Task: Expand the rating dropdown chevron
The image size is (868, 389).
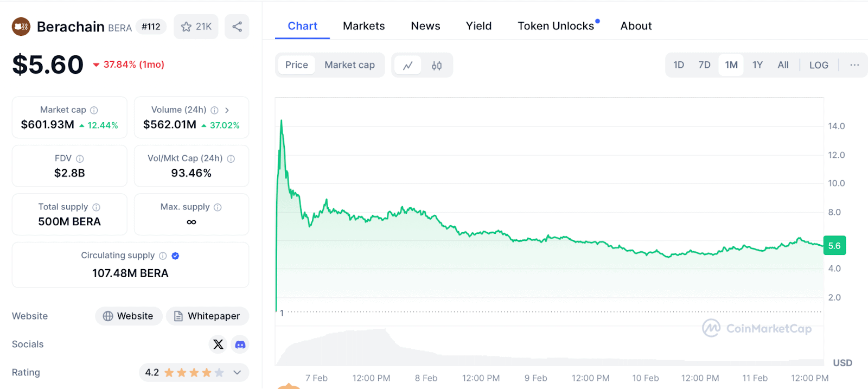Action: (x=237, y=373)
